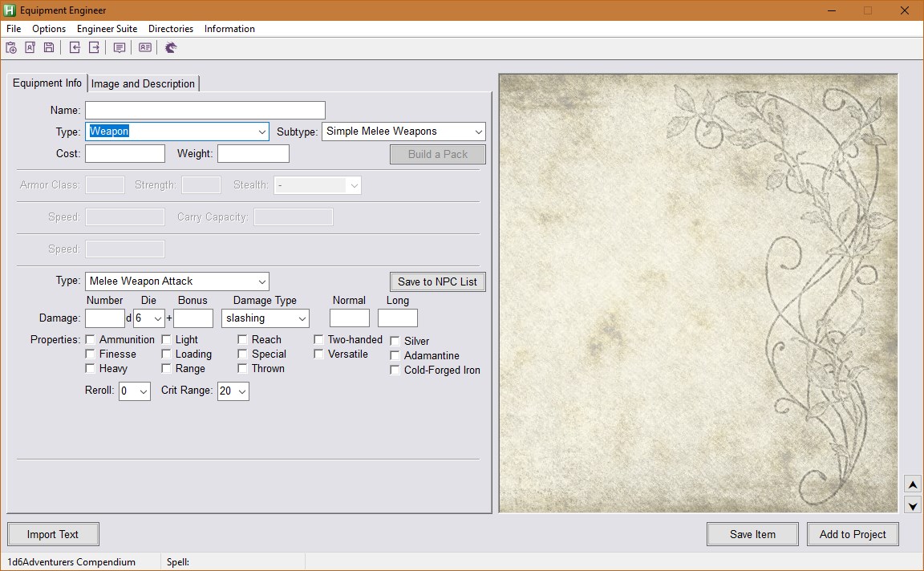Open the address book icon on toolbar
The image size is (924, 571).
pyautogui.click(x=30, y=47)
